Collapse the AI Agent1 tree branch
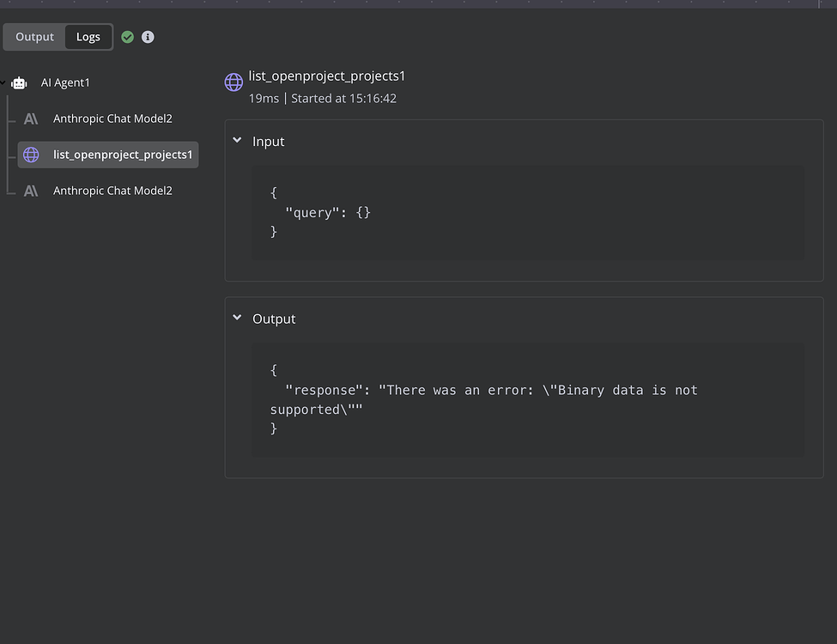The image size is (837, 644). tap(4, 82)
